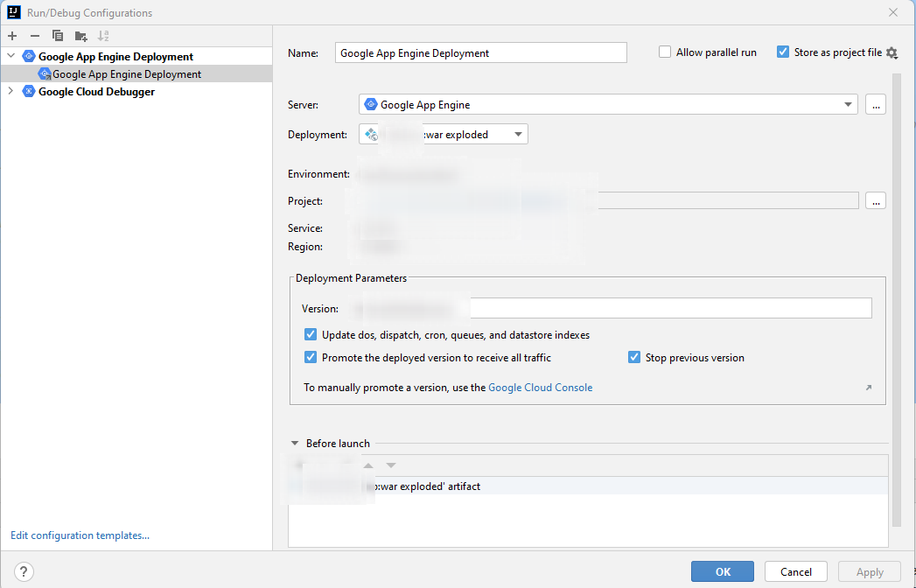Click the OK button
The image size is (916, 588).
[723, 571]
